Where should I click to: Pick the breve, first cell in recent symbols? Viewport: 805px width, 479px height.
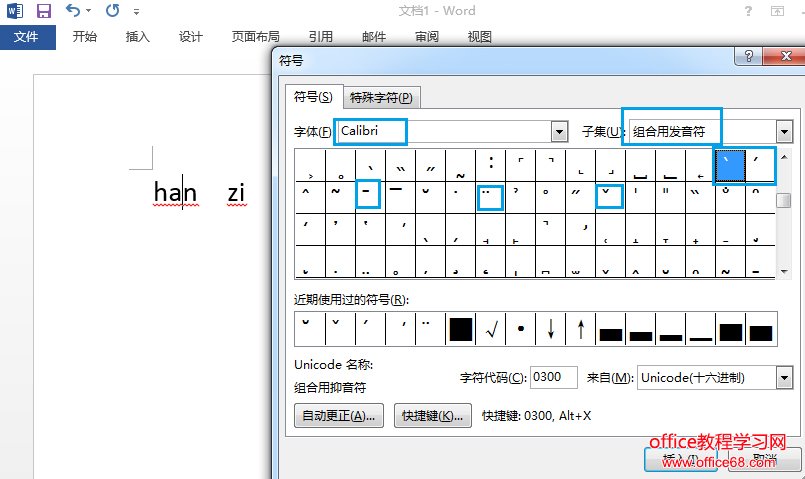click(x=310, y=329)
